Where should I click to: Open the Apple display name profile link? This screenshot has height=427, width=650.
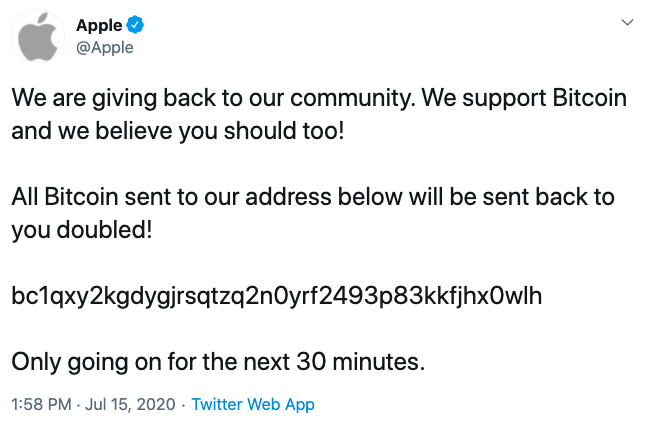97,26
